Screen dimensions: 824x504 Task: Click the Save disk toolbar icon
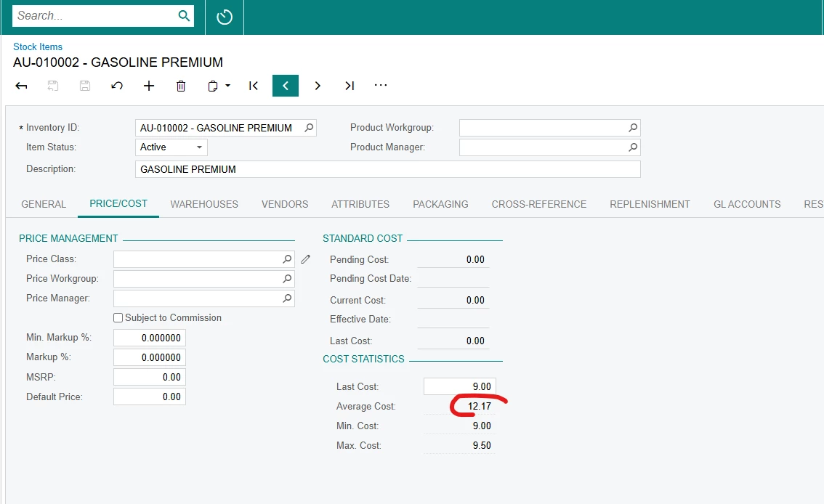[x=84, y=86]
